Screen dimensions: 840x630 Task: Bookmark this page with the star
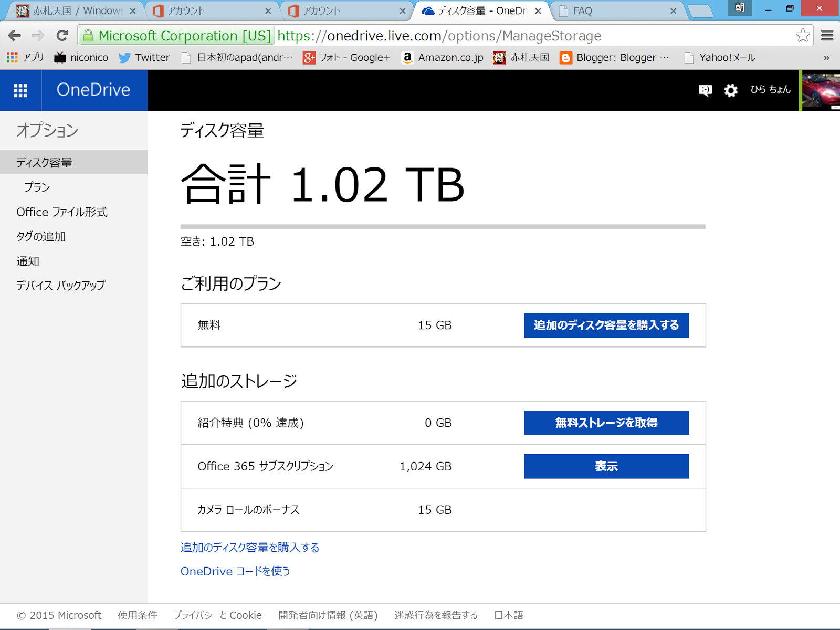click(802, 36)
